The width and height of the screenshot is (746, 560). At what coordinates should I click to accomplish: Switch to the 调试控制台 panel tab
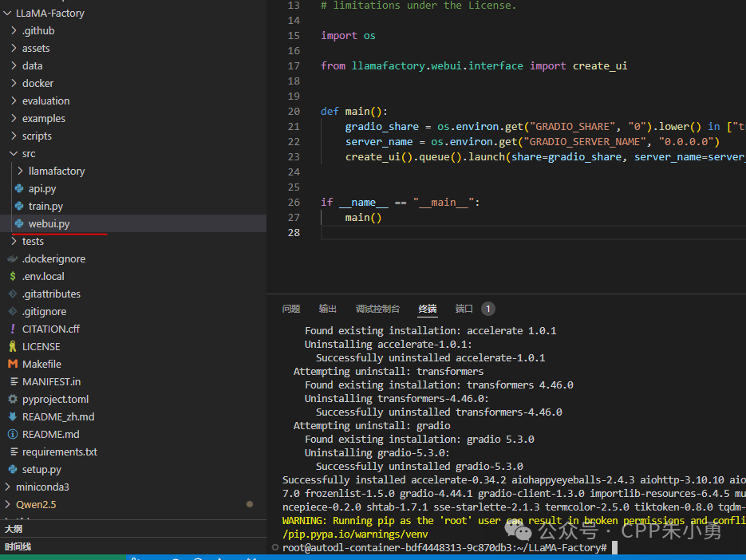pyautogui.click(x=377, y=309)
